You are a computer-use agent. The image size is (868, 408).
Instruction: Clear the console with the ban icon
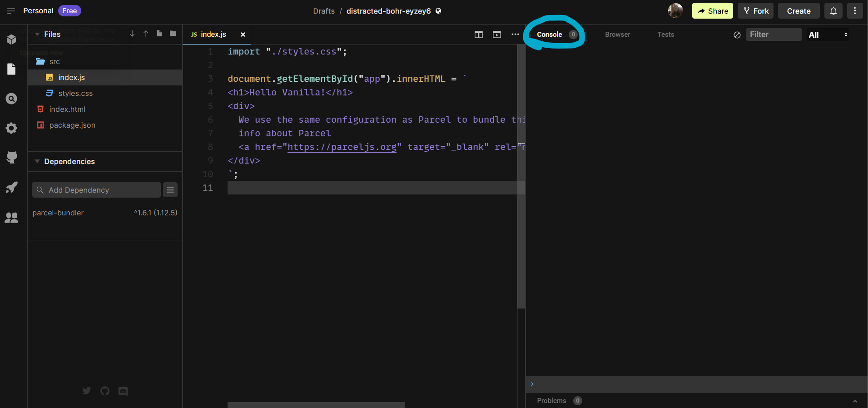[x=737, y=35]
